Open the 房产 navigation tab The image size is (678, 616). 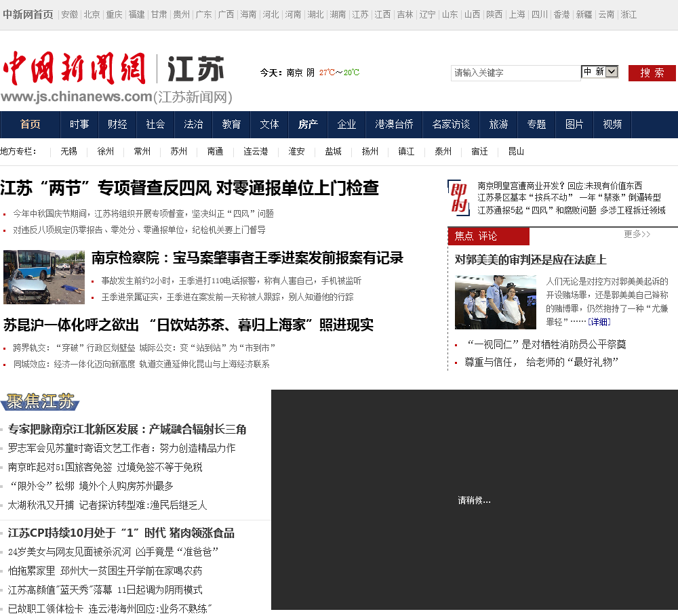pos(308,125)
